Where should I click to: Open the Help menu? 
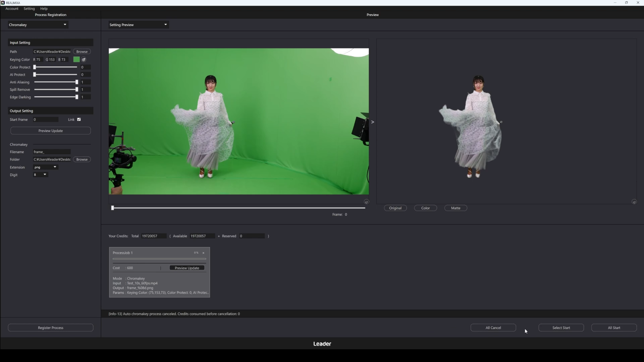tap(44, 9)
